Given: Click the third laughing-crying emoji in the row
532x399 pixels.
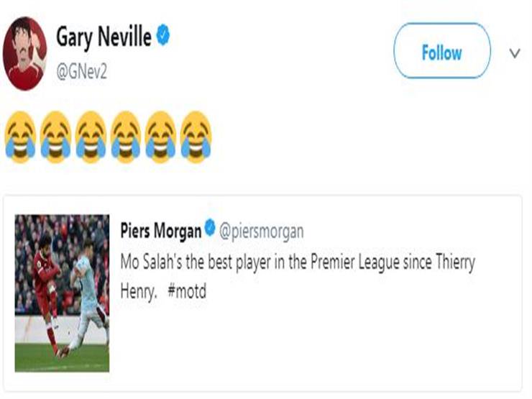Looking at the screenshot, I should click(x=91, y=137).
